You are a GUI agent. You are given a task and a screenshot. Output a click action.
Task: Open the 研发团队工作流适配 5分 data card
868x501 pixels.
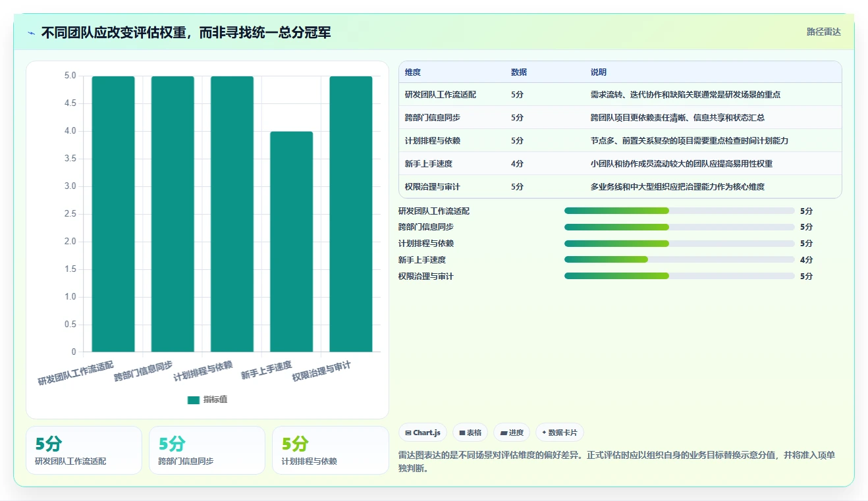(x=84, y=450)
